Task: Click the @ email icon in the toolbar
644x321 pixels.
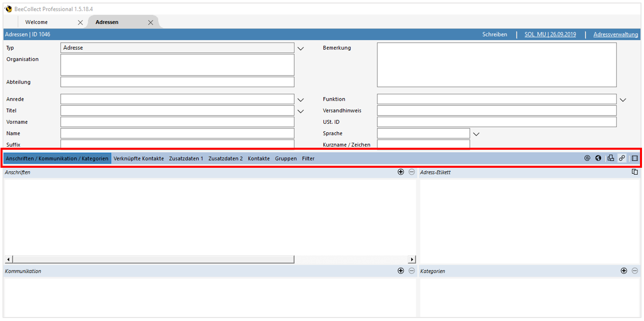Action: pyautogui.click(x=587, y=158)
